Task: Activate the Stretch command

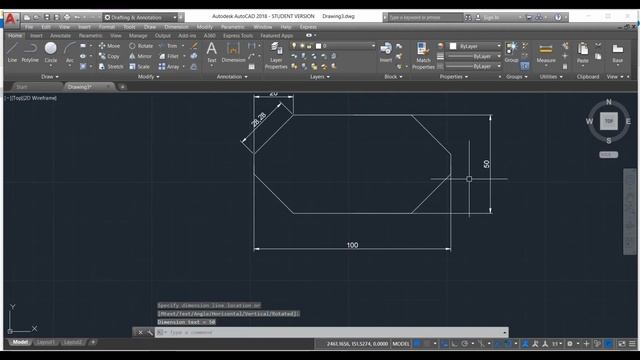Action: (111, 66)
